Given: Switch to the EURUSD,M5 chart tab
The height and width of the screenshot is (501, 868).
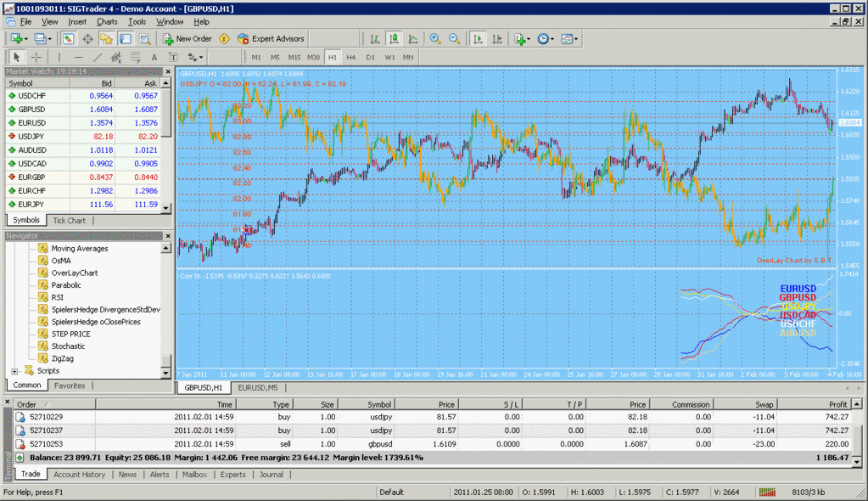Looking at the screenshot, I should 257,388.
